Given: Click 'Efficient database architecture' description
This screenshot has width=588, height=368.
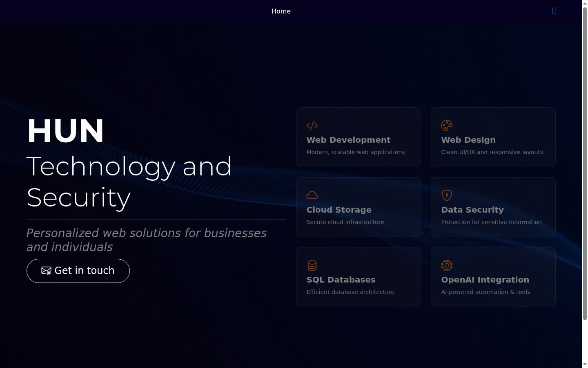Looking at the screenshot, I should [350, 292].
